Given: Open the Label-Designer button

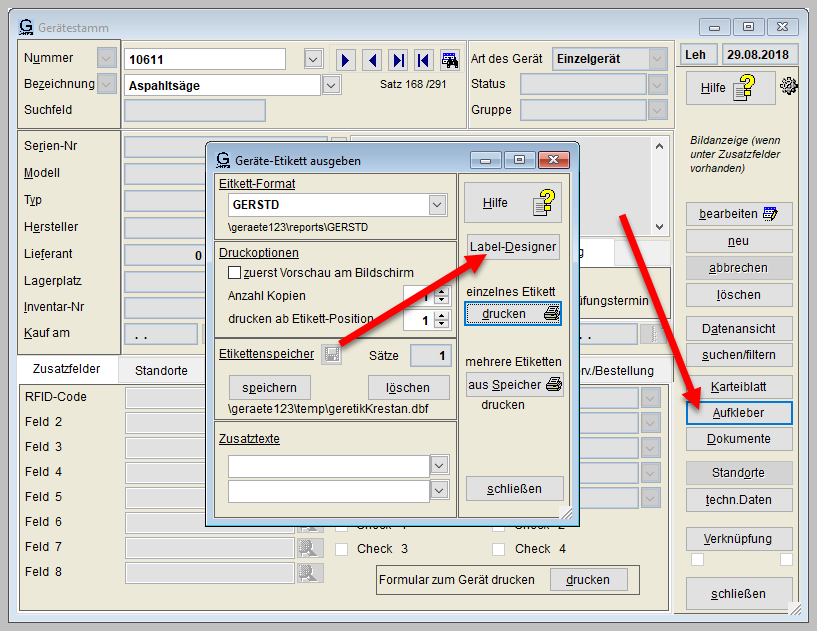Looking at the screenshot, I should point(513,247).
